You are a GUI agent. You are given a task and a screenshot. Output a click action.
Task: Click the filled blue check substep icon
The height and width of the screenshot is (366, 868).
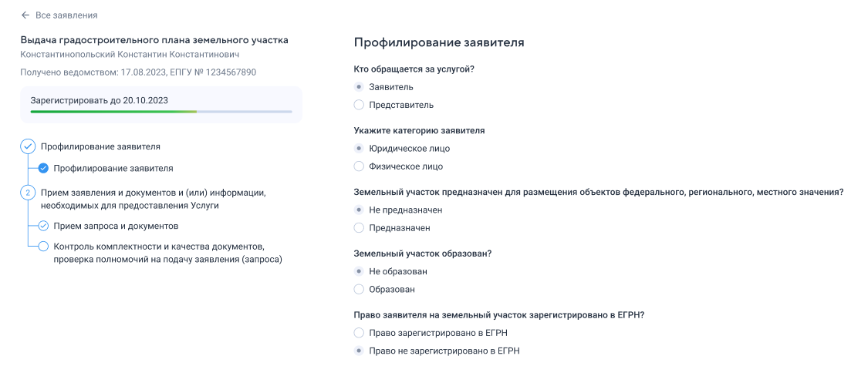click(43, 168)
